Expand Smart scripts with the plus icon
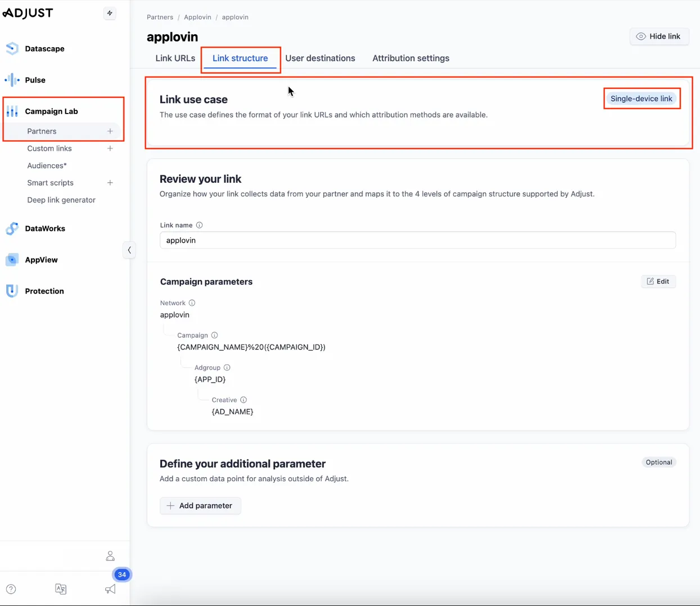Image resolution: width=700 pixels, height=606 pixels. pyautogui.click(x=110, y=183)
